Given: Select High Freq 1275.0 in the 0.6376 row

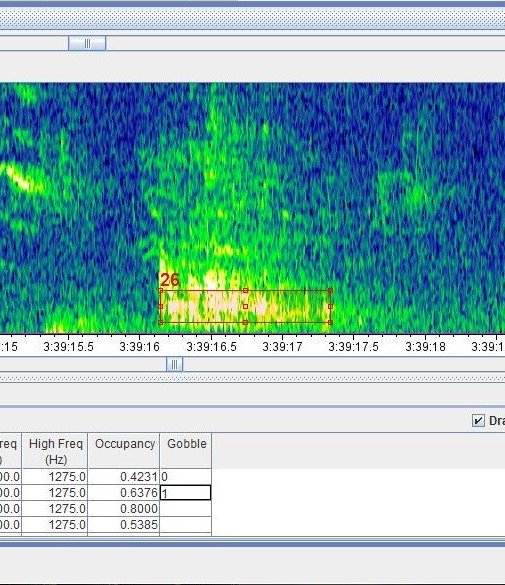Looking at the screenshot, I should coord(55,492).
